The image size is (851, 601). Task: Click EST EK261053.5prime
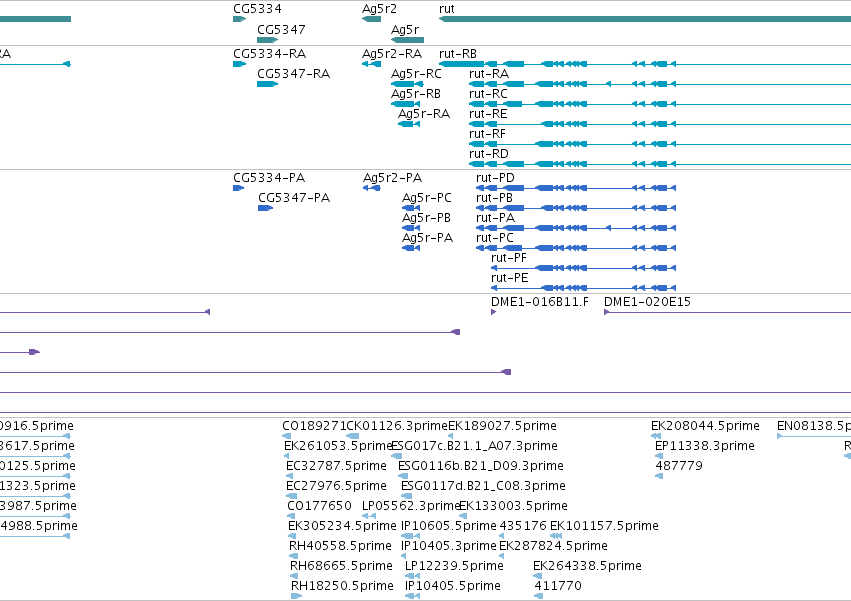tap(289, 456)
